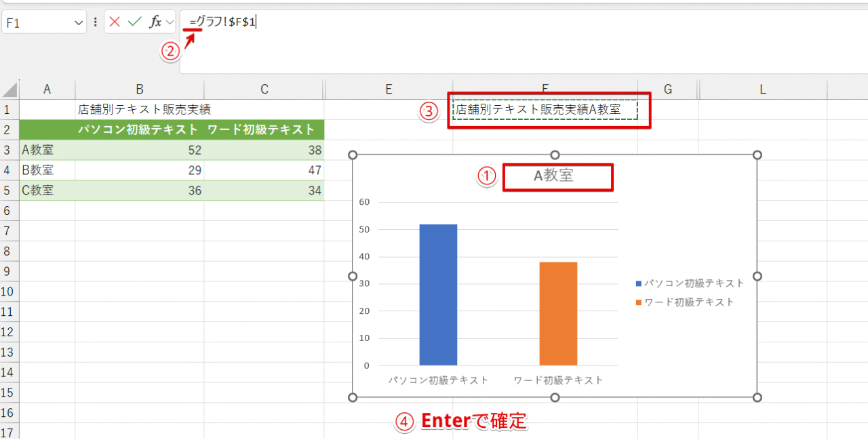This screenshot has width=868, height=440.
Task: Click the y-axis value 60
Action: click(364, 202)
